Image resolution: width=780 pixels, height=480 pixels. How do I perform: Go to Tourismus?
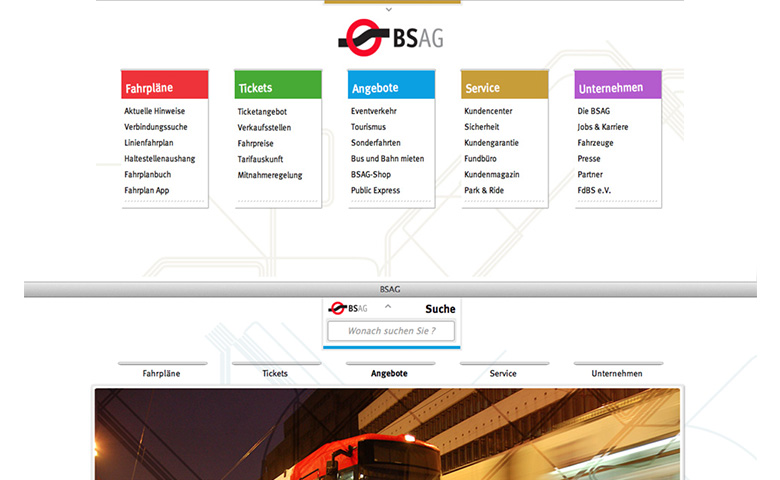368,127
